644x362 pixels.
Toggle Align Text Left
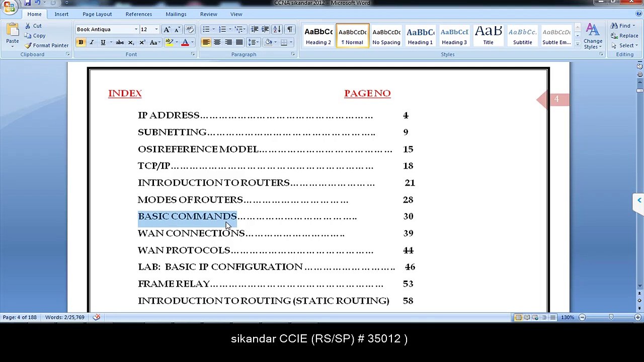tap(206, 42)
